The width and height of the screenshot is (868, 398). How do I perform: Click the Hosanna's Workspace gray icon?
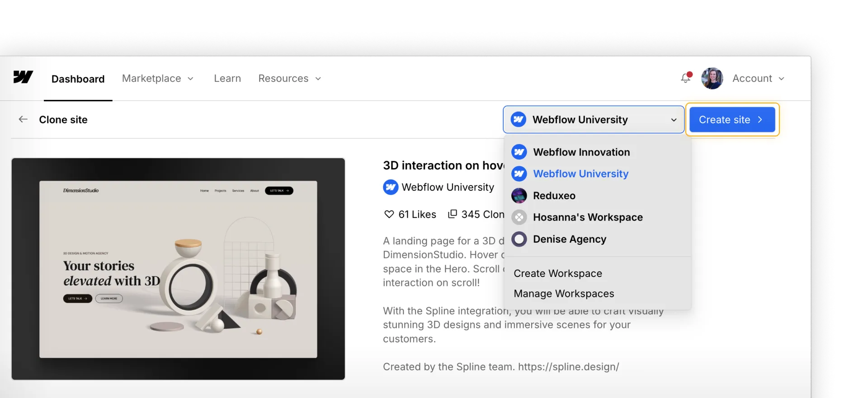[519, 217]
